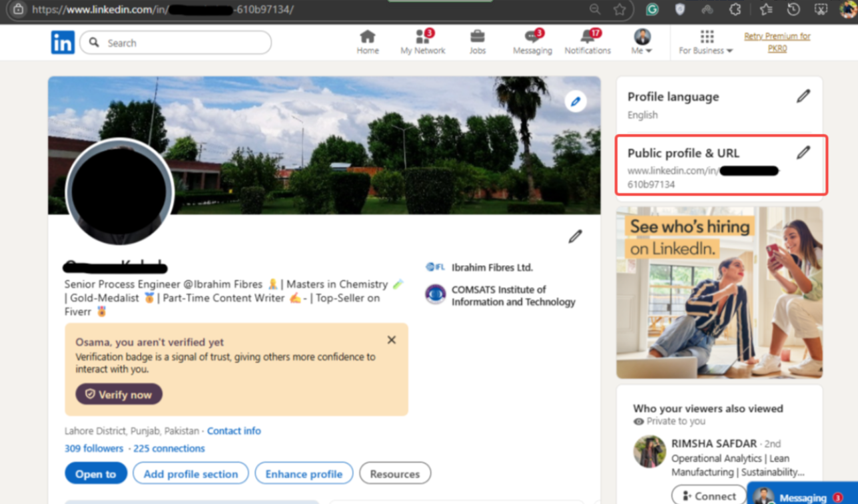Open the Open to options

pos(95,473)
